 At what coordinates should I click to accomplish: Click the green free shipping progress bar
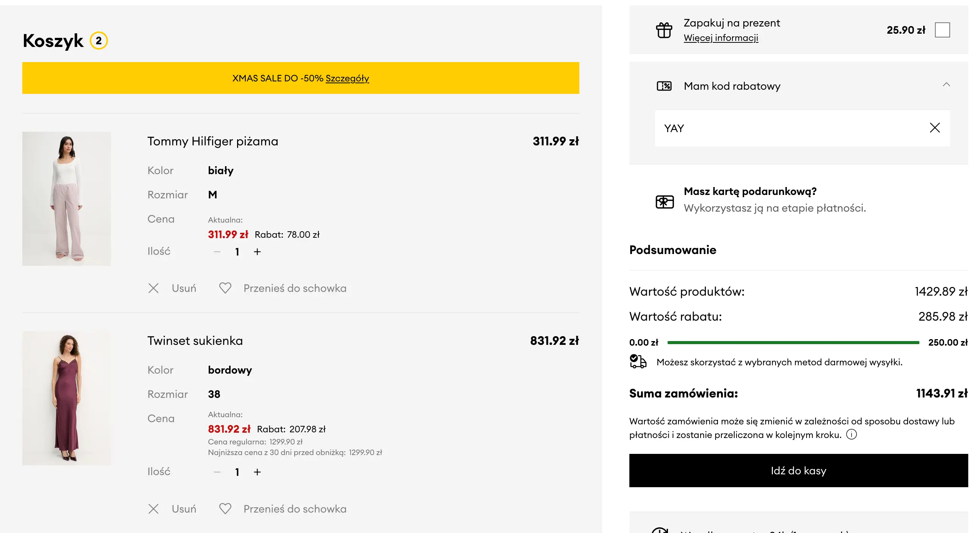point(793,342)
